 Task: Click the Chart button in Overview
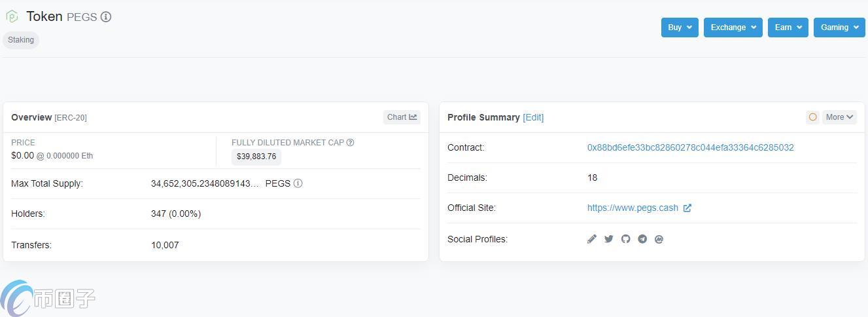(x=402, y=117)
